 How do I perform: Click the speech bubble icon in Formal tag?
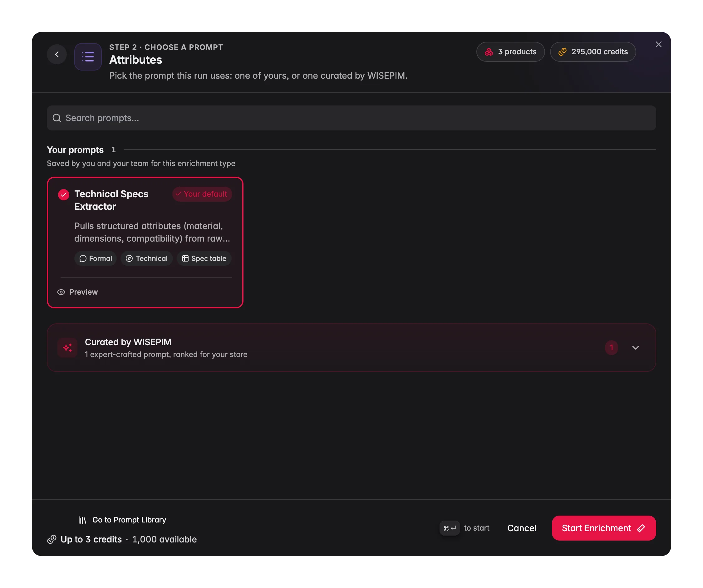point(83,258)
